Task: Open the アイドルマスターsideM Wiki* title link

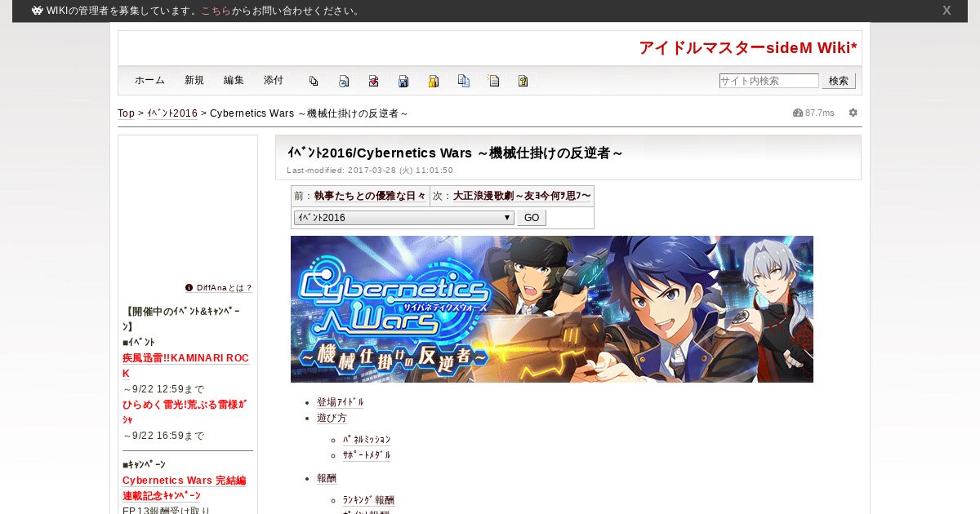Action: [x=748, y=48]
